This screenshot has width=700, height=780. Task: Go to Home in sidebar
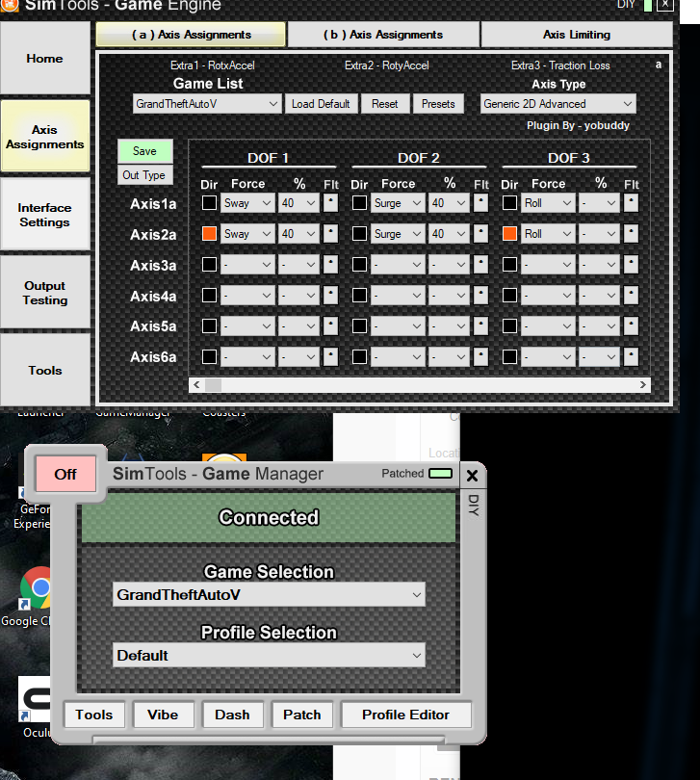(x=45, y=58)
